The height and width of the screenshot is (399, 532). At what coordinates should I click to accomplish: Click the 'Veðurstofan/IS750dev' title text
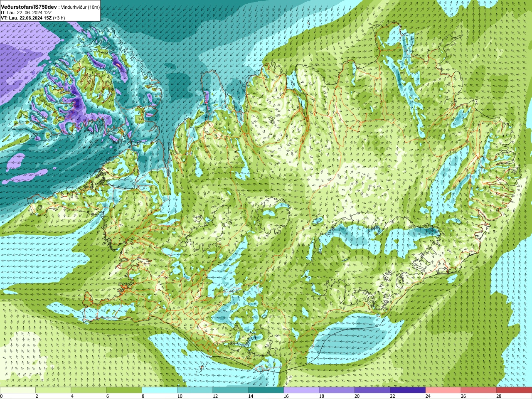[x=29, y=7]
